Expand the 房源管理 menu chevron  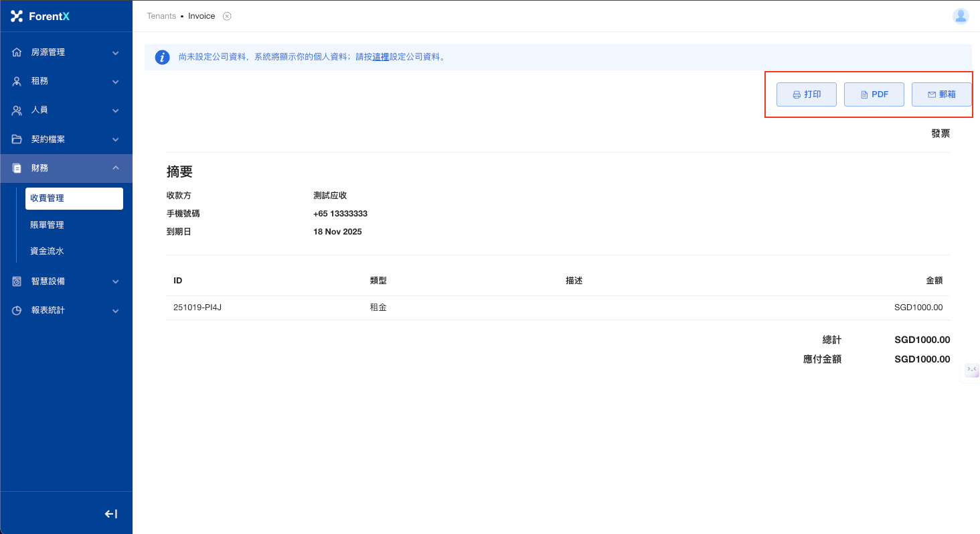point(115,53)
